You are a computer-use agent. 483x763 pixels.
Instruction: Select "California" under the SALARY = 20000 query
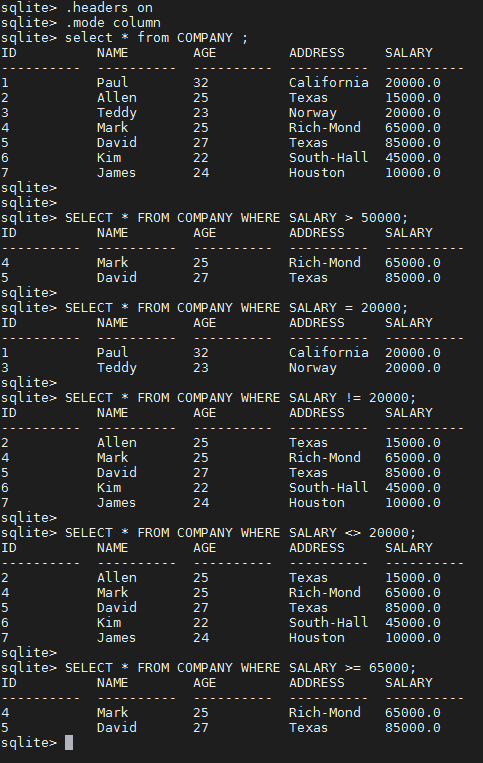(329, 353)
